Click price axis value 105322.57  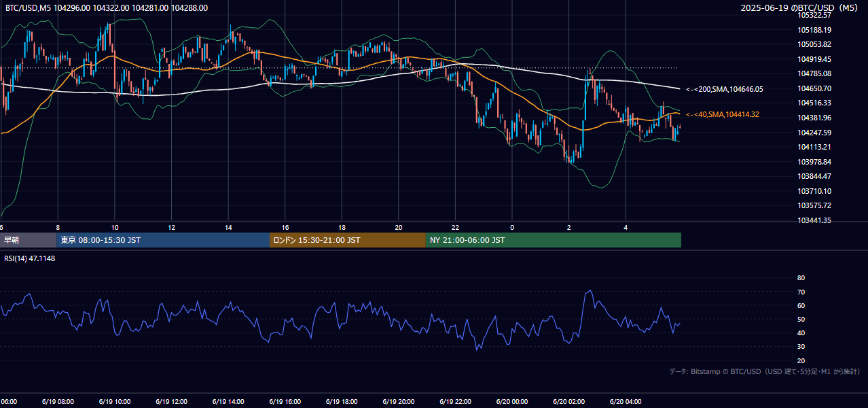pyautogui.click(x=814, y=15)
